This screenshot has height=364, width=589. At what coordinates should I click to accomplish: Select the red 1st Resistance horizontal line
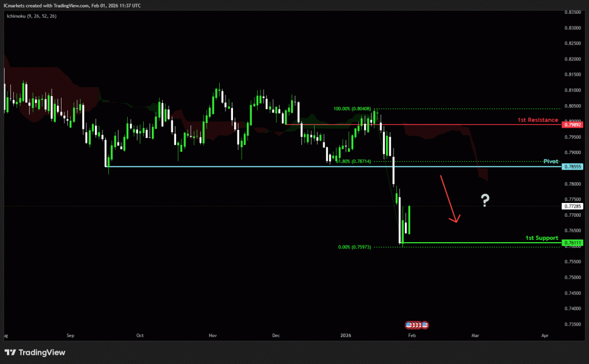tap(431, 124)
